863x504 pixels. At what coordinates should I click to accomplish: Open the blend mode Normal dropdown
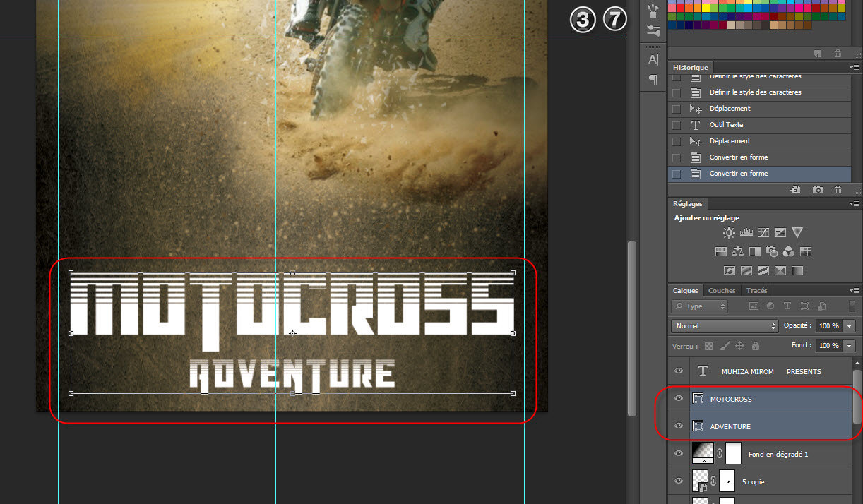[725, 326]
